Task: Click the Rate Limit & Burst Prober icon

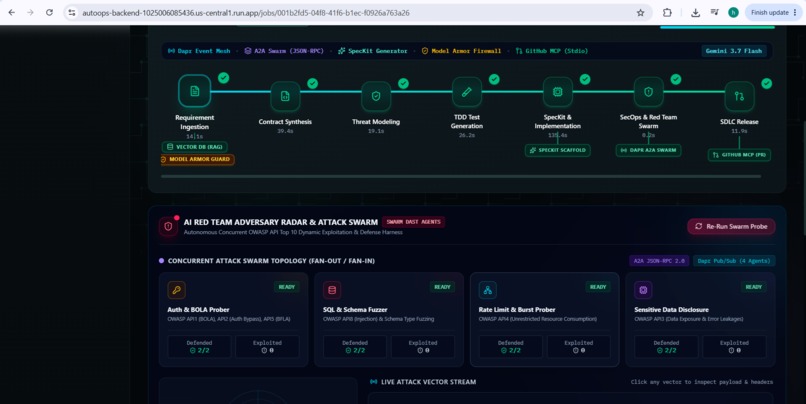Action: [487, 290]
